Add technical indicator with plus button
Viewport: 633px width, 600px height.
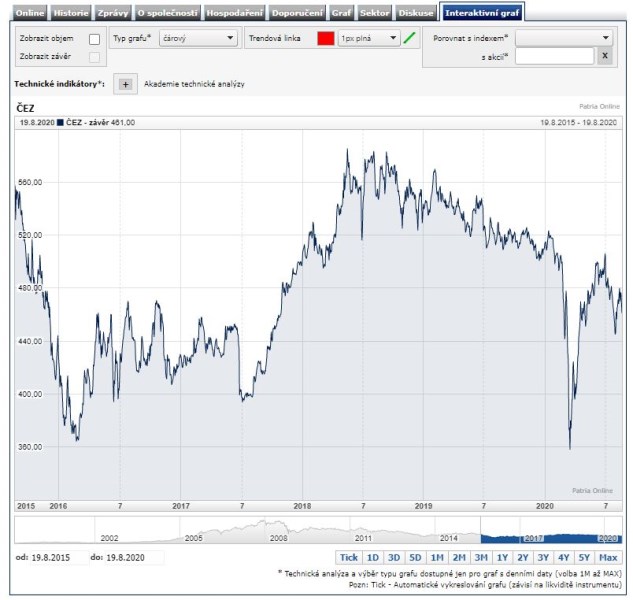click(x=125, y=85)
